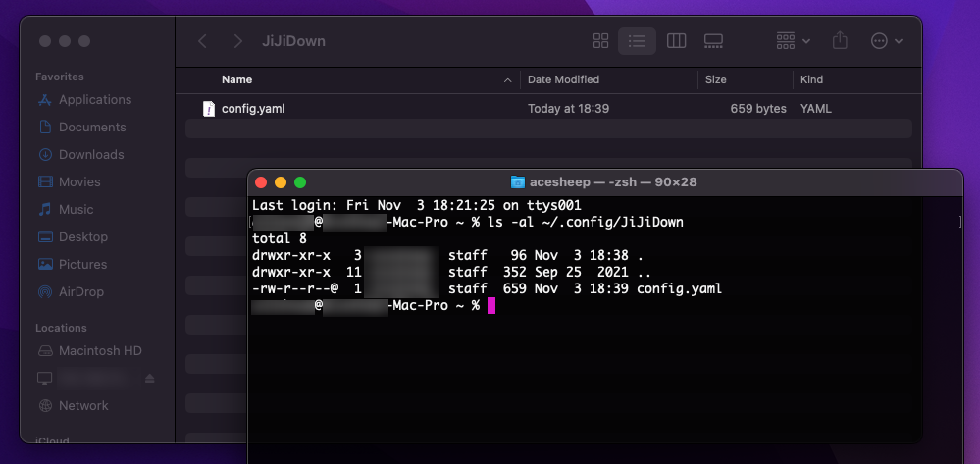Click the Share toolbar icon
The height and width of the screenshot is (464, 980).
coord(840,41)
